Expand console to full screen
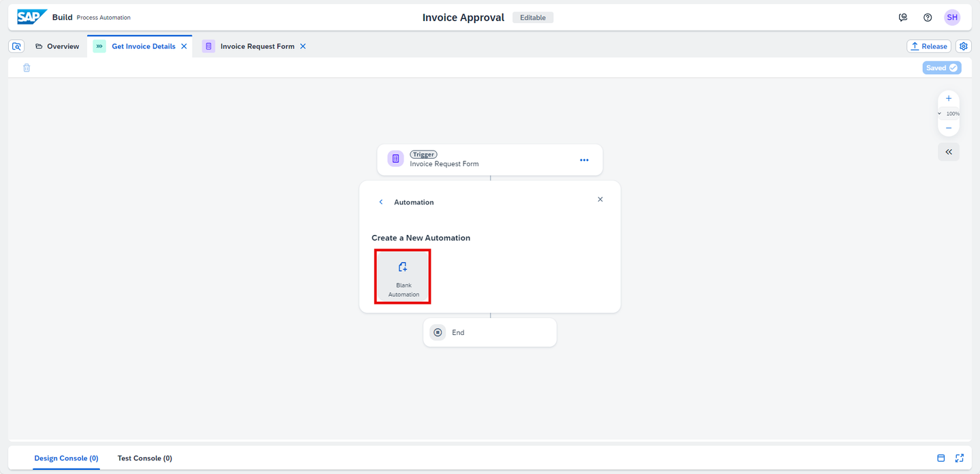Viewport: 980px width, 474px height. [x=960, y=458]
